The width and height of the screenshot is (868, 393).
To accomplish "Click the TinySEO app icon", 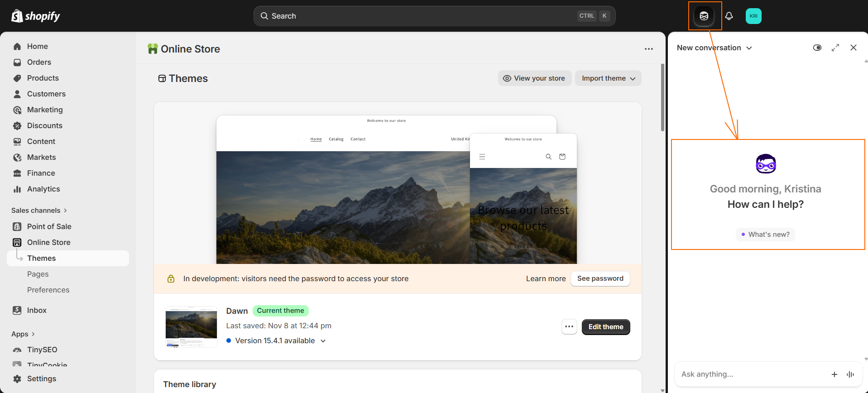I will [x=17, y=350].
